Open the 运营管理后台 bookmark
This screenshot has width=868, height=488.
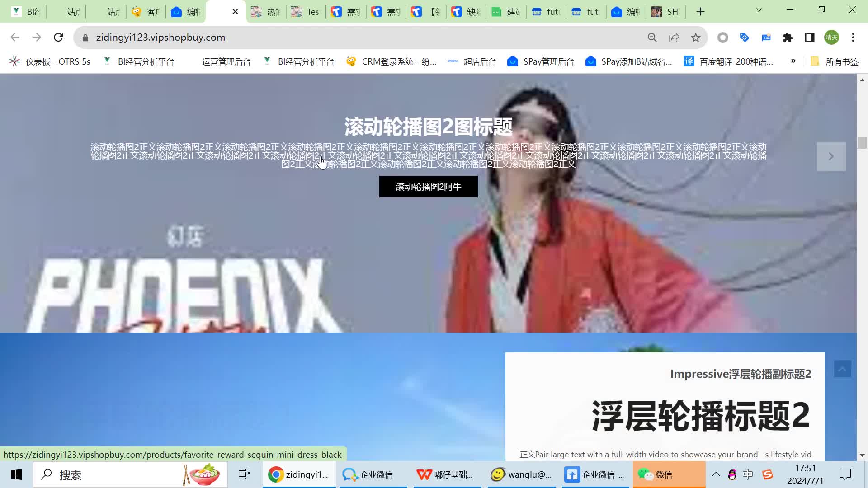click(226, 61)
